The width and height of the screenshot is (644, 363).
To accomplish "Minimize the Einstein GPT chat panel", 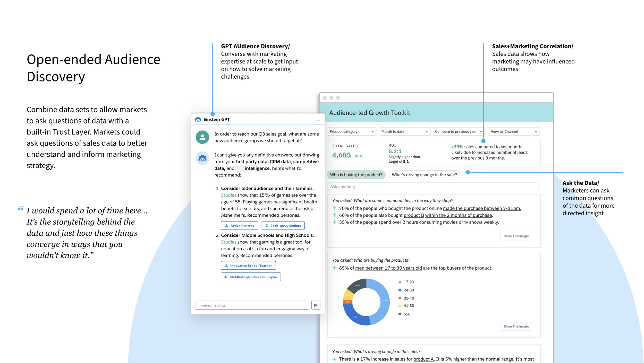I will pyautogui.click(x=318, y=120).
